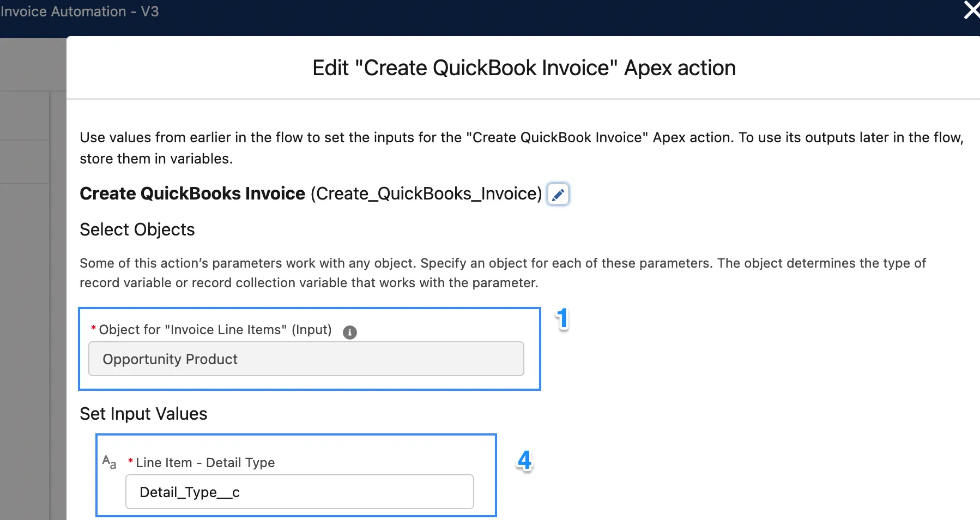Screen dimensions: 980x520
Task: Click the Set Input Values heading
Action: (x=143, y=414)
